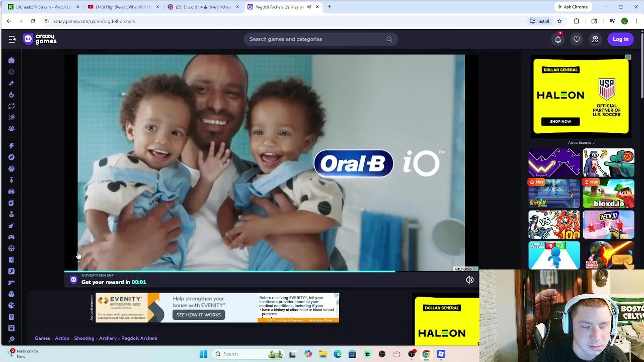Open a new browser tab
Image resolution: width=644 pixels, height=362 pixels.
click(329, 7)
